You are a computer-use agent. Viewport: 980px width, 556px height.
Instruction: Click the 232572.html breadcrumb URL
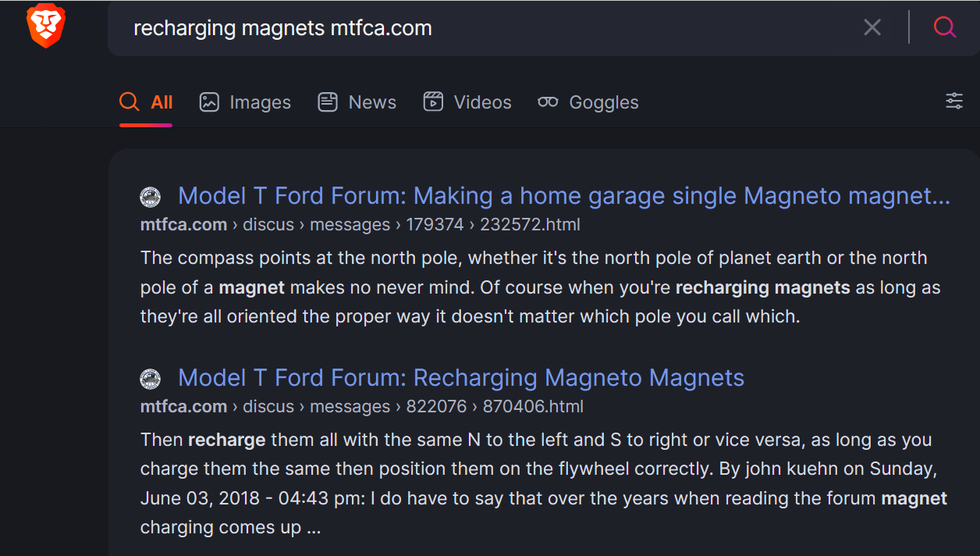click(530, 225)
